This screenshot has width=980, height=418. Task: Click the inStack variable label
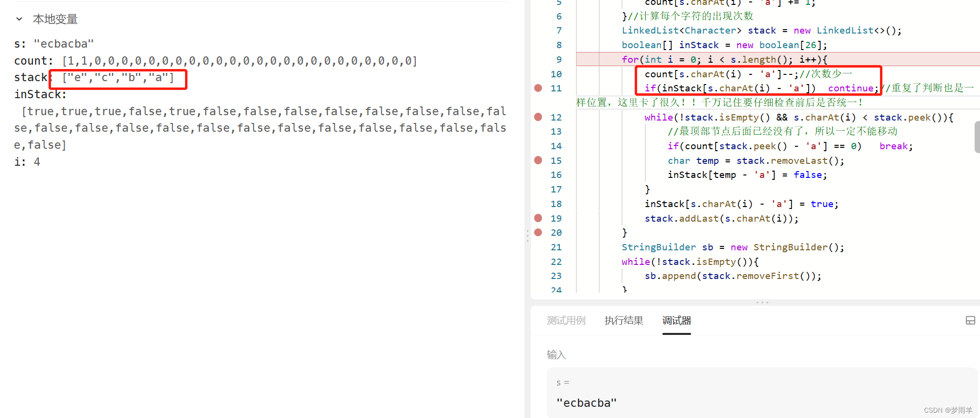(x=40, y=94)
